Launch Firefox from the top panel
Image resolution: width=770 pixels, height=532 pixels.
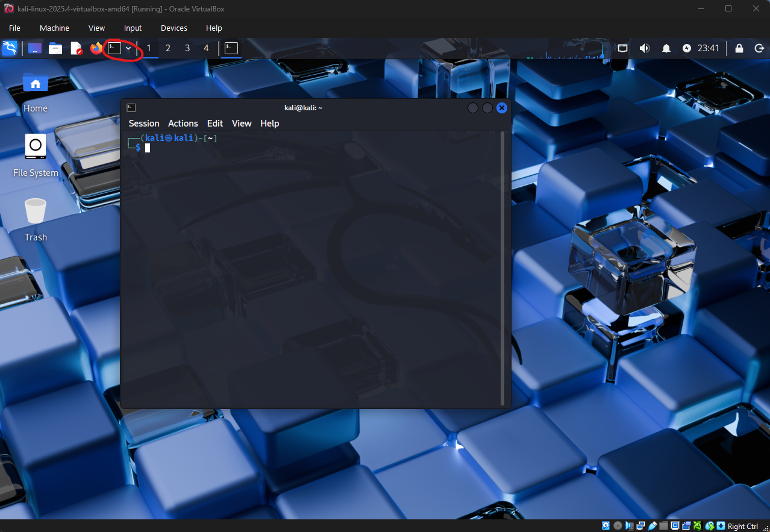coord(96,48)
